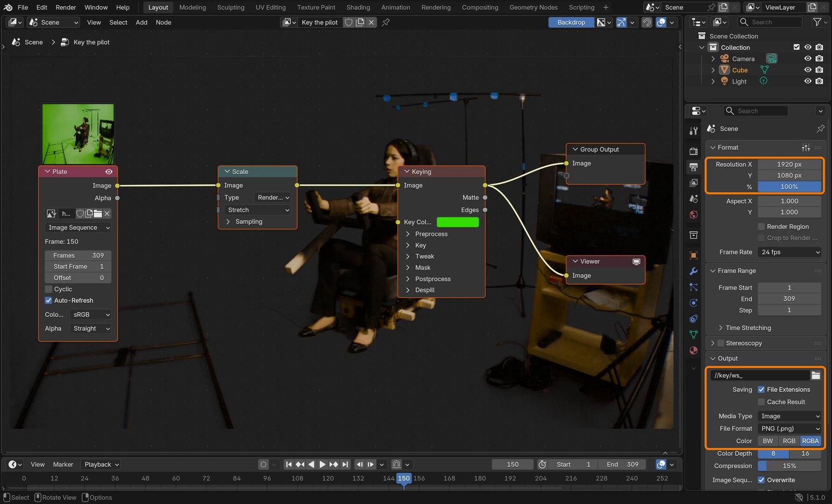
Task: Toggle use preview range clock icon
Action: 542,465
